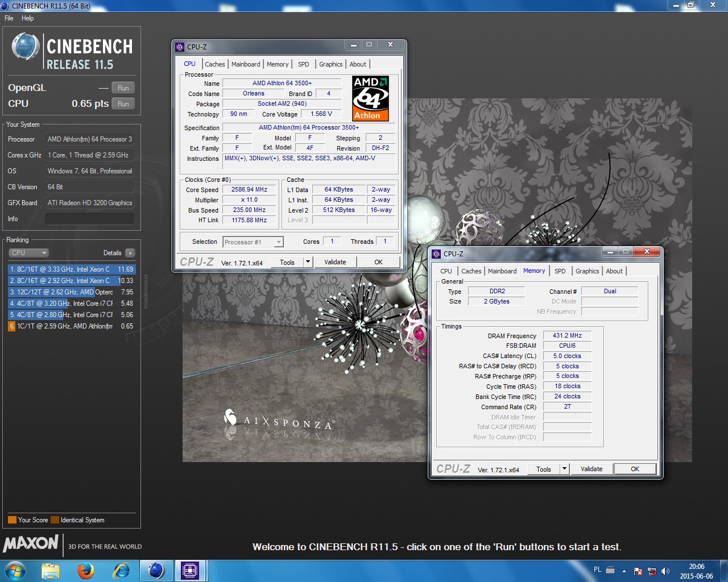Switch to Mainboard tab in CPU window
Screen dimensions: 728x582
(246, 64)
